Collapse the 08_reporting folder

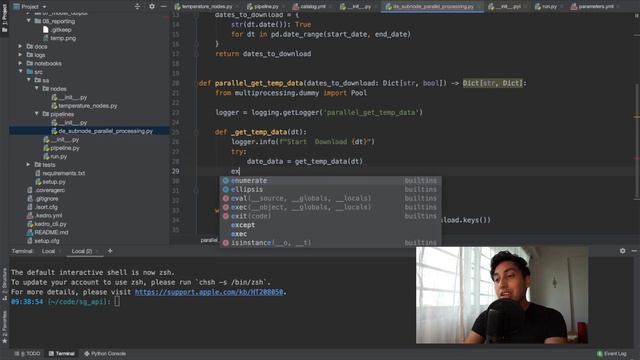pyautogui.click(x=29, y=21)
